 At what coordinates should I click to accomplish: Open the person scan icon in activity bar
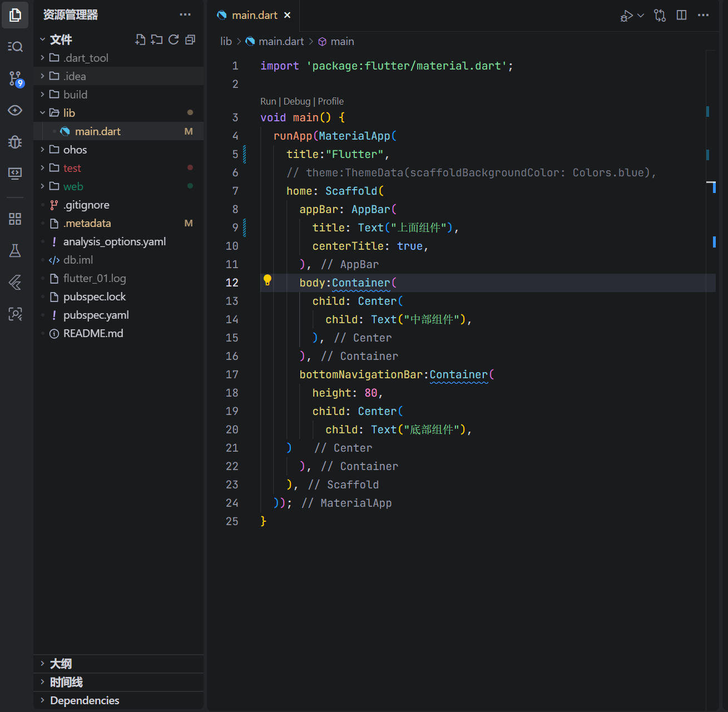(15, 314)
